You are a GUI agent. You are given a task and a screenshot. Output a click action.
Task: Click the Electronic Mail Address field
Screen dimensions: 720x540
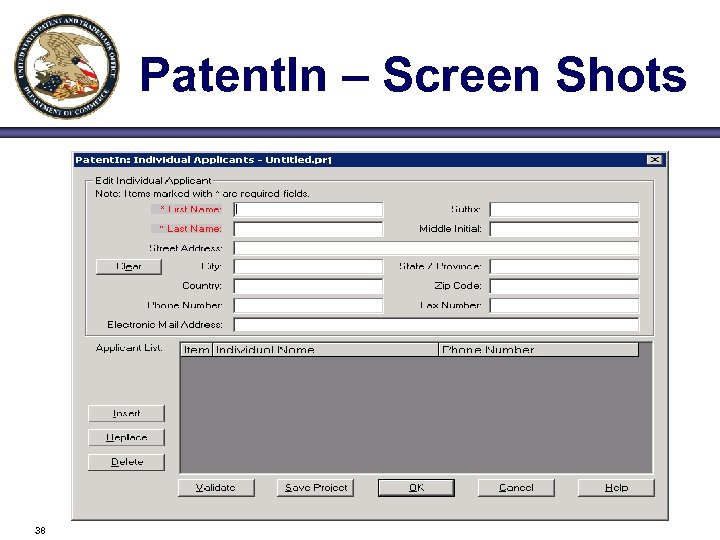tap(436, 325)
